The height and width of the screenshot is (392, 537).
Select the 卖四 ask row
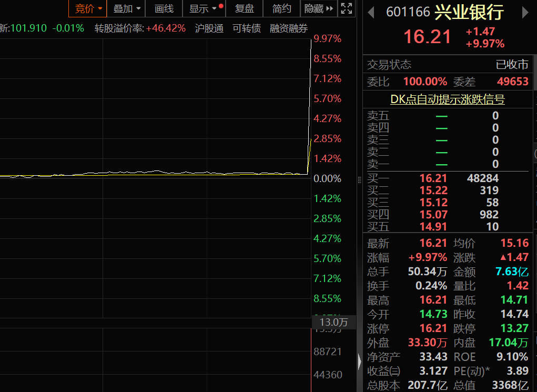coord(448,128)
